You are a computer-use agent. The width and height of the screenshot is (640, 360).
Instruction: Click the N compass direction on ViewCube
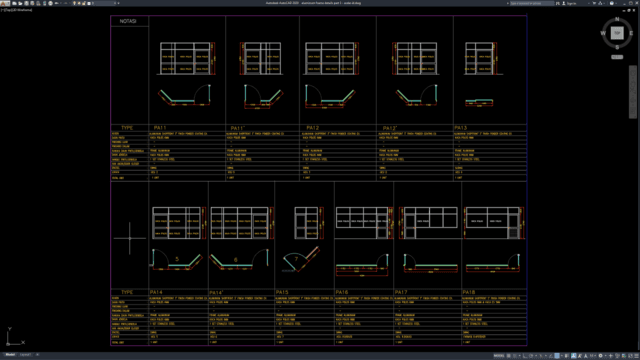click(617, 19)
